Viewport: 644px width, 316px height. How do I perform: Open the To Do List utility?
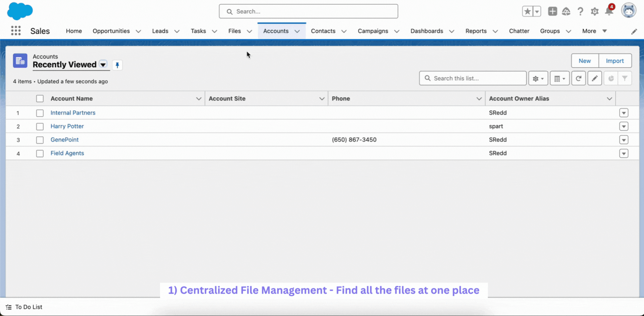click(x=24, y=307)
